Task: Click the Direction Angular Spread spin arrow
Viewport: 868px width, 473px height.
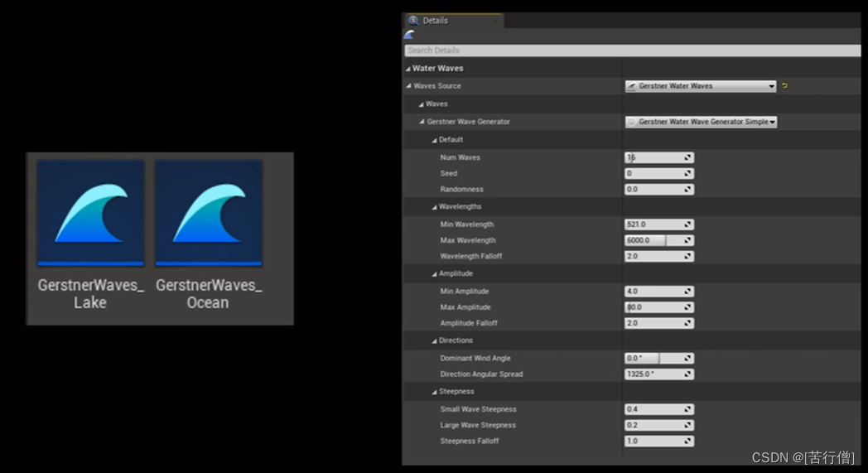Action: coord(688,374)
